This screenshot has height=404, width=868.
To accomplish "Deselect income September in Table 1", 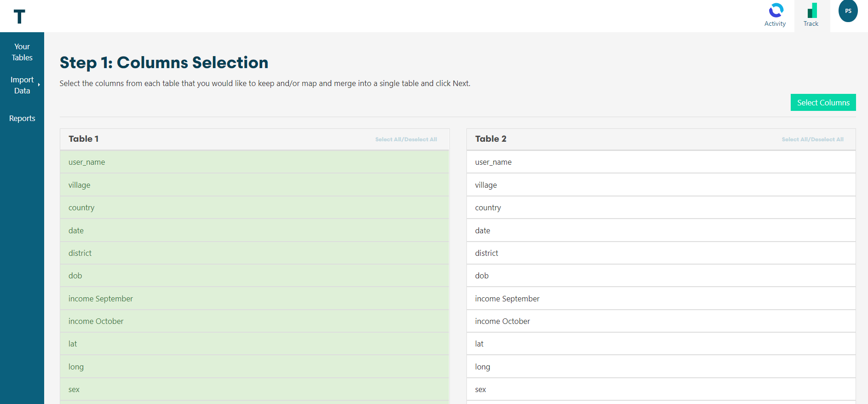I will [254, 299].
